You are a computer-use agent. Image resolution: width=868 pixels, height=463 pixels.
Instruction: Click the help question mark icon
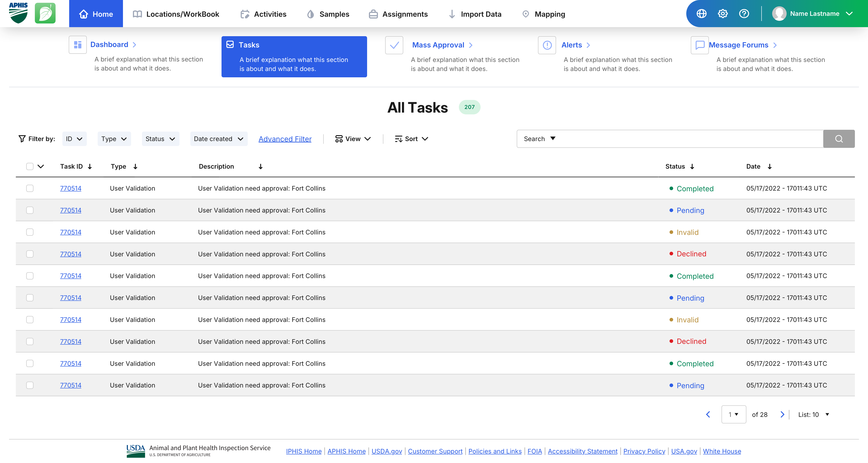744,14
